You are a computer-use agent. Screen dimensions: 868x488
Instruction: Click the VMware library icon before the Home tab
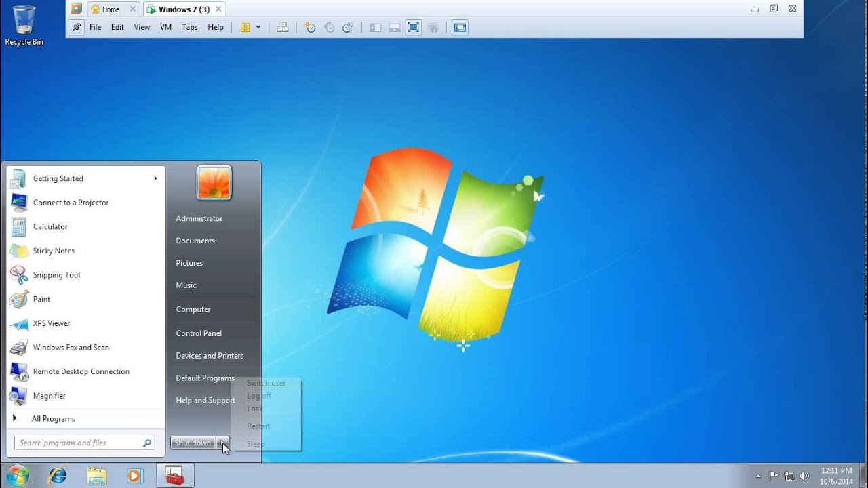76,9
